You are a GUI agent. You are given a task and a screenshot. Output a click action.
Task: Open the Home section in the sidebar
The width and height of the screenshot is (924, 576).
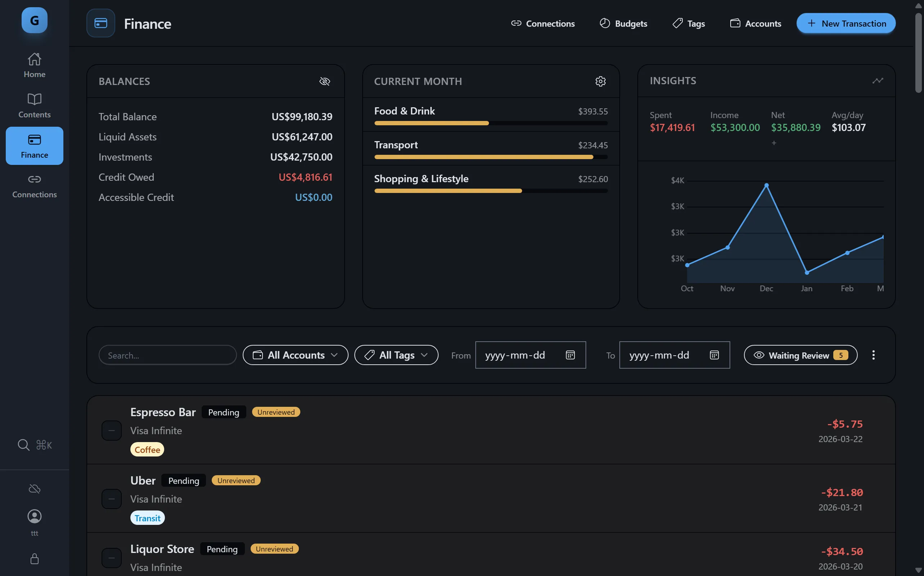(34, 65)
